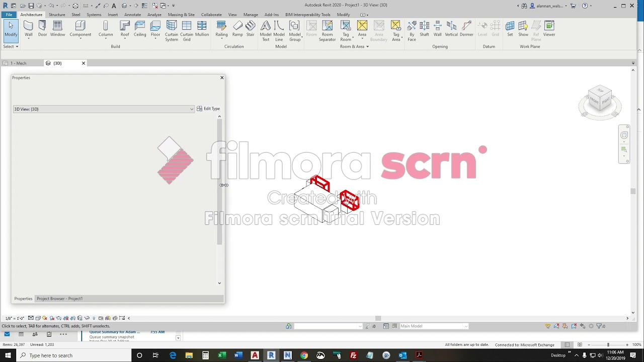Image resolution: width=644 pixels, height=362 pixels.
Task: Start the Model Line tool
Action: (x=279, y=31)
